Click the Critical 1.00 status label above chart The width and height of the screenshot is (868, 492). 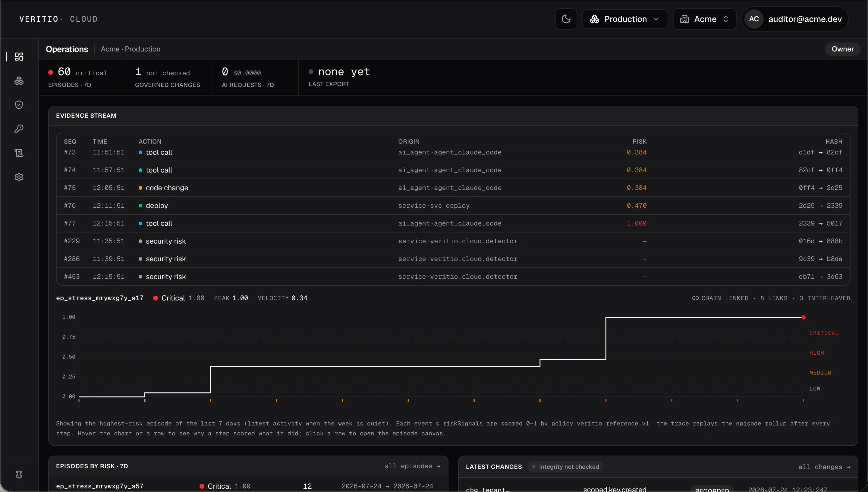click(x=178, y=298)
